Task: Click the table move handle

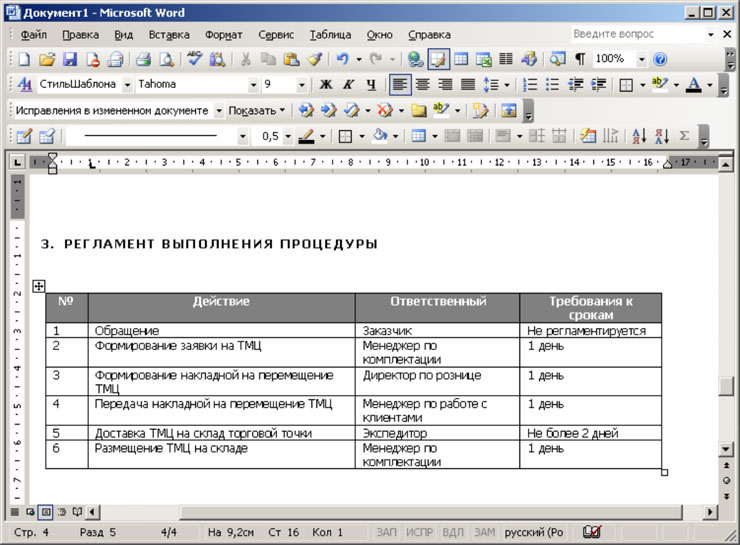Action: pos(39,286)
